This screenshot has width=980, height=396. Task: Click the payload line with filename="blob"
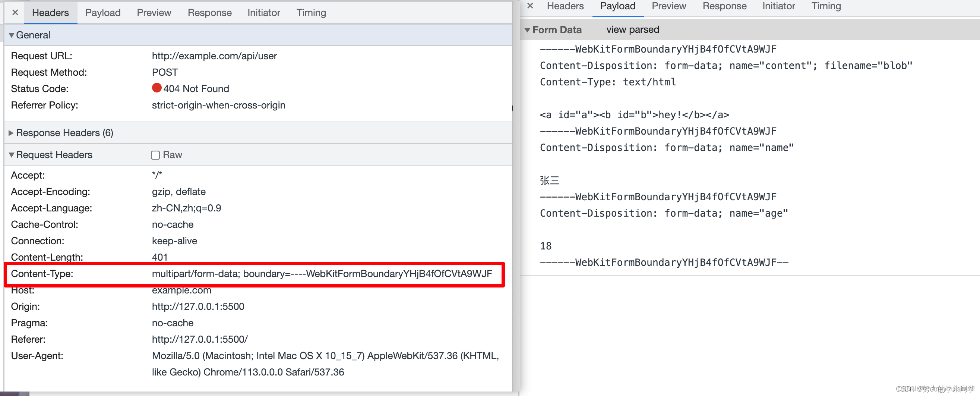tap(726, 66)
